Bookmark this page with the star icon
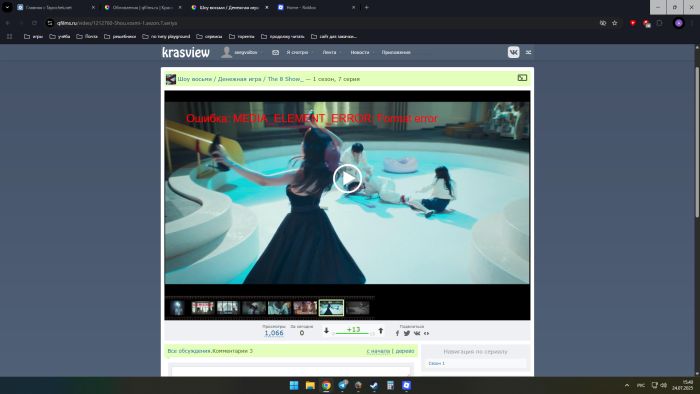Viewport: 700px width, 394px height. [615, 23]
